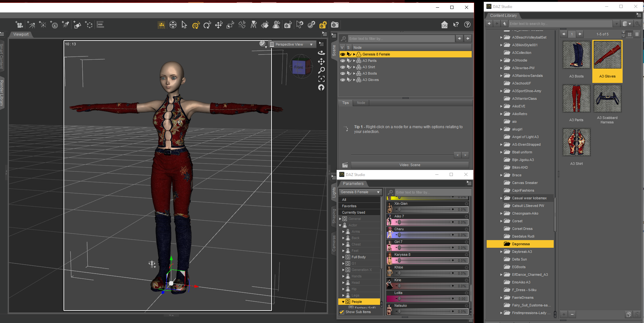This screenshot has width=644, height=323.
Task: Select the Translate tool in toolbar
Action: (x=219, y=25)
